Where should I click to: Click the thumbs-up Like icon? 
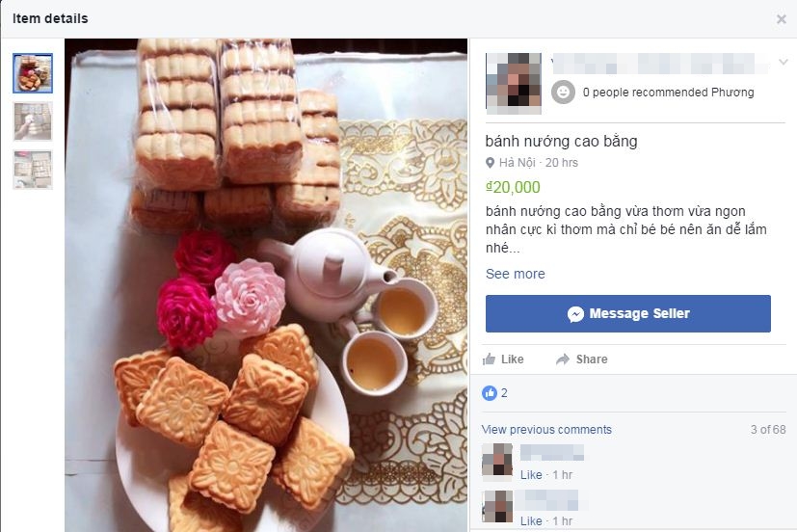(489, 359)
